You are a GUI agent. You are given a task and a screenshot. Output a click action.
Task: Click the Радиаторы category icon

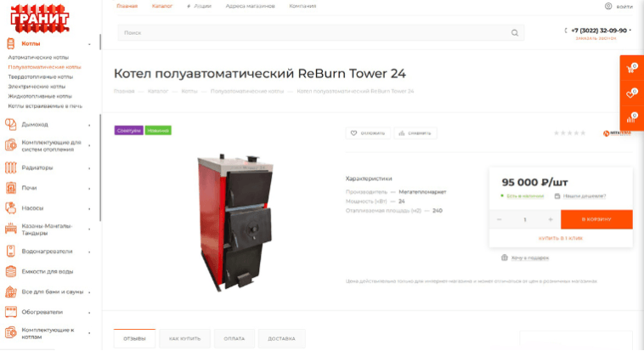11,167
